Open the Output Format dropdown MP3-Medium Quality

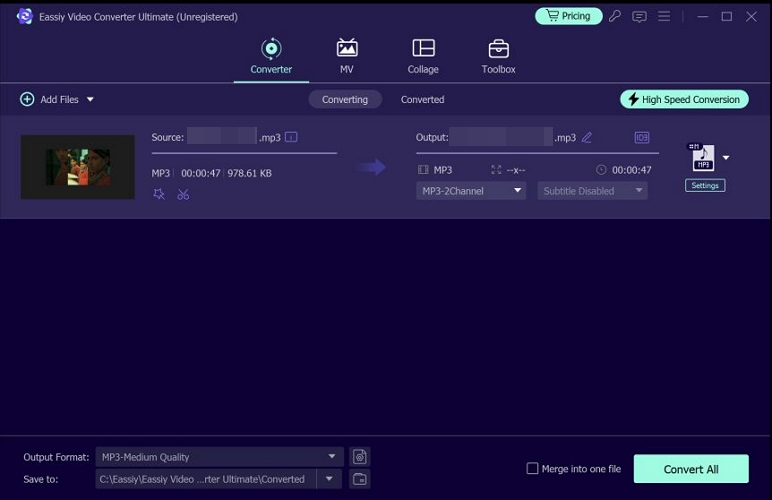pyautogui.click(x=219, y=457)
